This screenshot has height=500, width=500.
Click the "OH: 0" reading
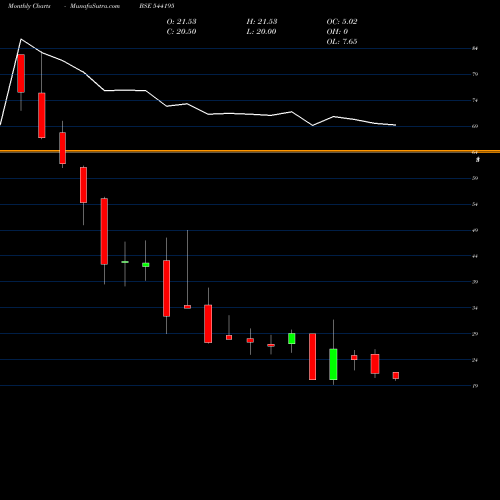point(337,32)
